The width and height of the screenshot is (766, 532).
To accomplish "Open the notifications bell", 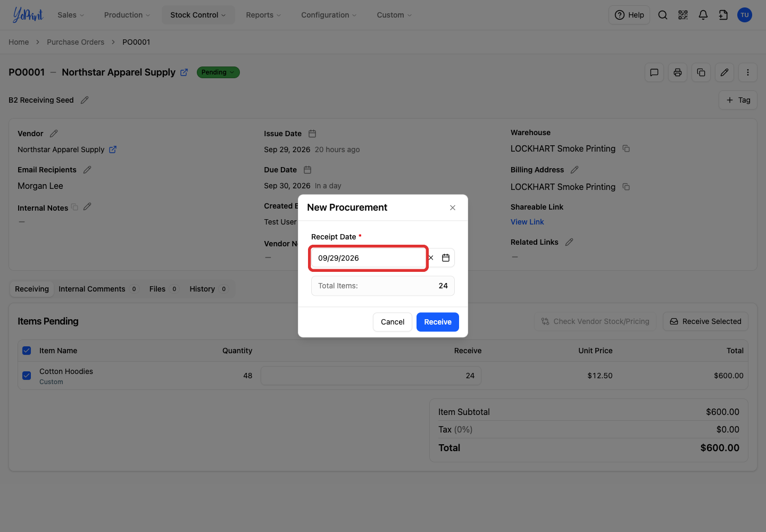I will tap(703, 15).
